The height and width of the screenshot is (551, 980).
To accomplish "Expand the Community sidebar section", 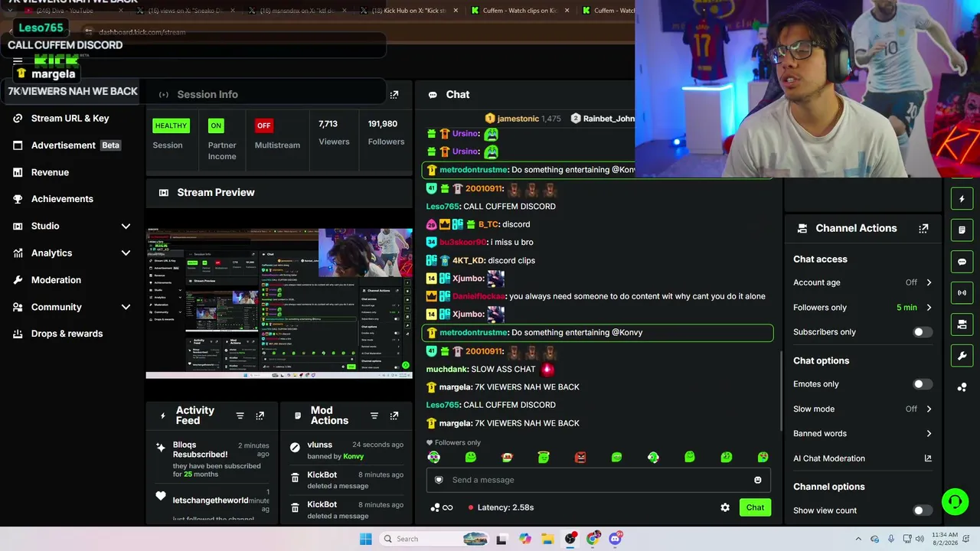I will coord(126,307).
